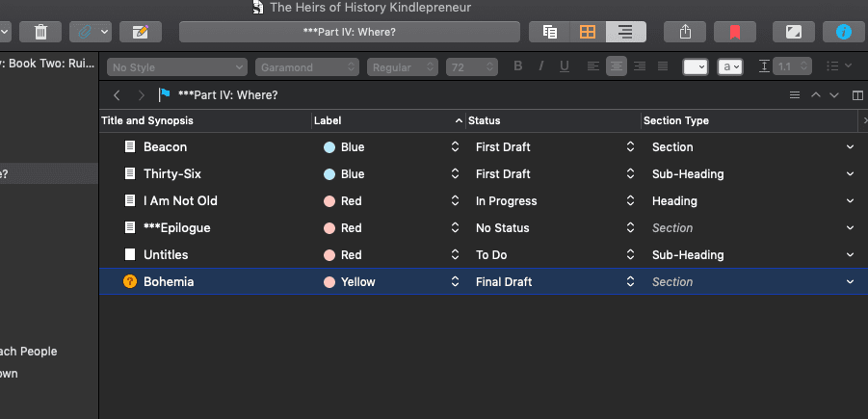Open the Heading section type dropdown

click(851, 201)
